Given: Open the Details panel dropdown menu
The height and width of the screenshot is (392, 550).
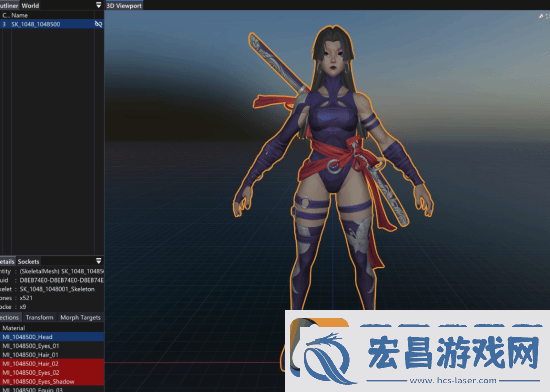Looking at the screenshot, I should [x=99, y=261].
